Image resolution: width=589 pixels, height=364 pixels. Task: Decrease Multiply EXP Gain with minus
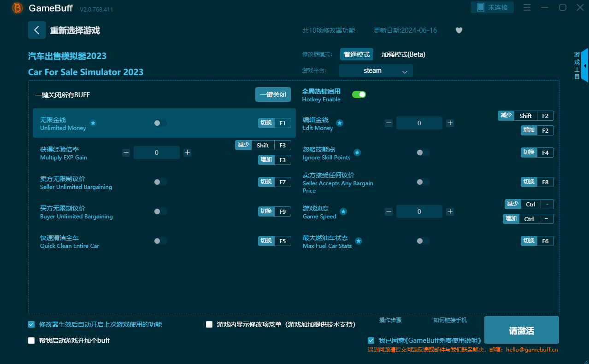click(x=126, y=153)
